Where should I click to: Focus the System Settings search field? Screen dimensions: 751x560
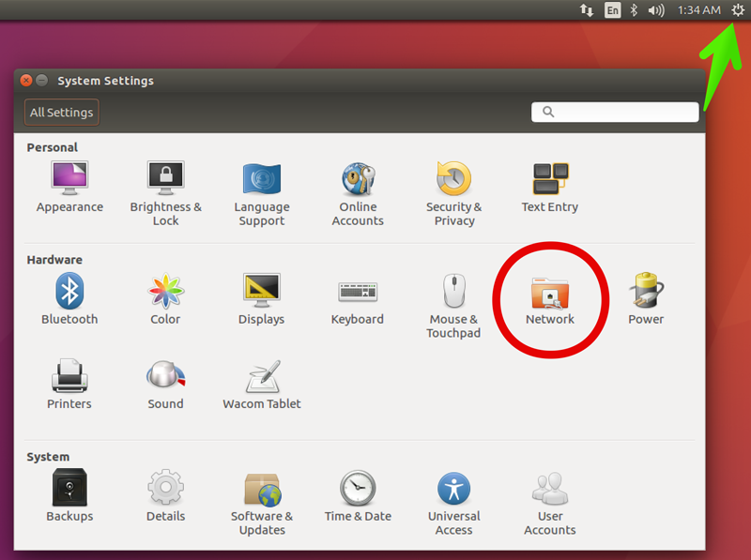click(x=615, y=112)
